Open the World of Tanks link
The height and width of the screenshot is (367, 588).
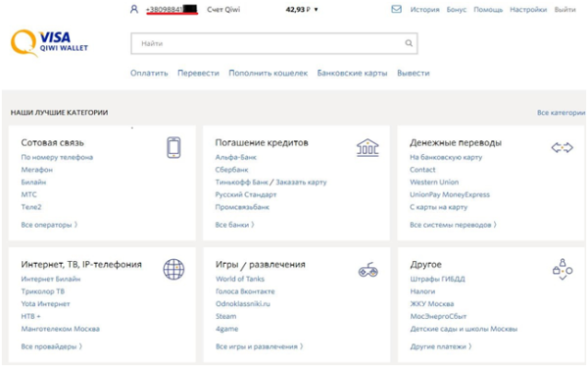coord(240,279)
